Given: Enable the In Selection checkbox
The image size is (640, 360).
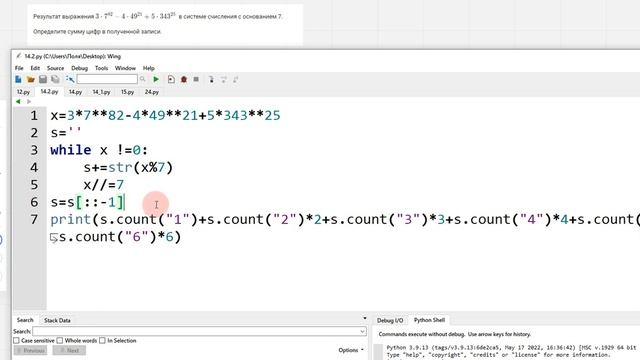Looking at the screenshot, I should (102, 340).
